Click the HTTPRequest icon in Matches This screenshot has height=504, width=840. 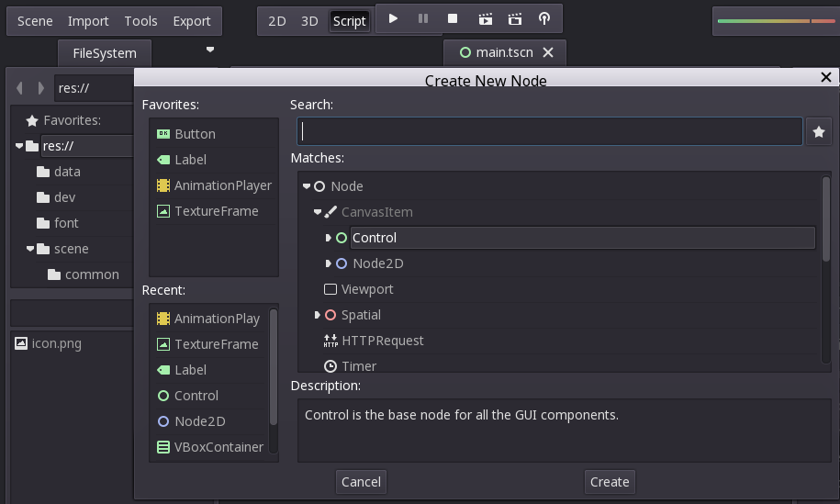tap(330, 341)
